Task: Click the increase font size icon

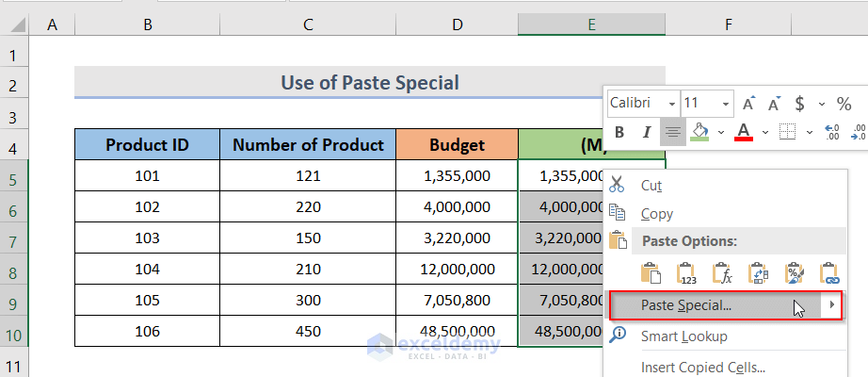Action: tap(749, 103)
